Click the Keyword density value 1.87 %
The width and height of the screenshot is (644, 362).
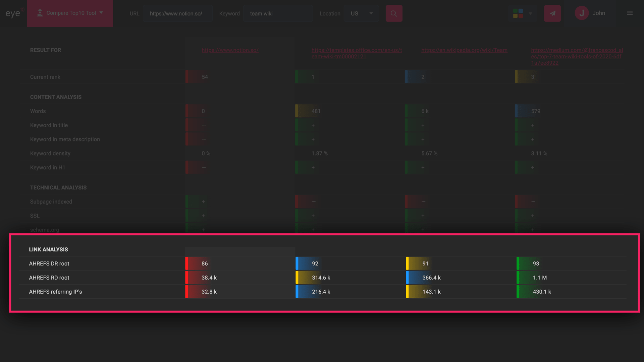pyautogui.click(x=319, y=153)
